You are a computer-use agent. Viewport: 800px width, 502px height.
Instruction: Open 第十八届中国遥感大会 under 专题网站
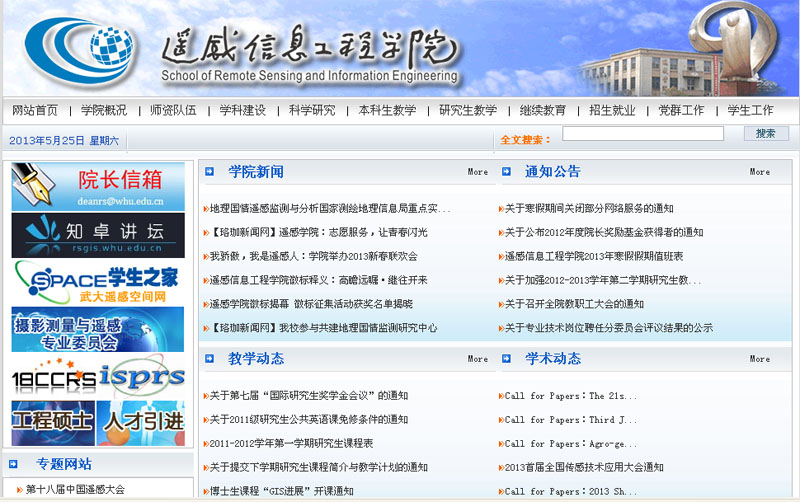click(x=75, y=490)
